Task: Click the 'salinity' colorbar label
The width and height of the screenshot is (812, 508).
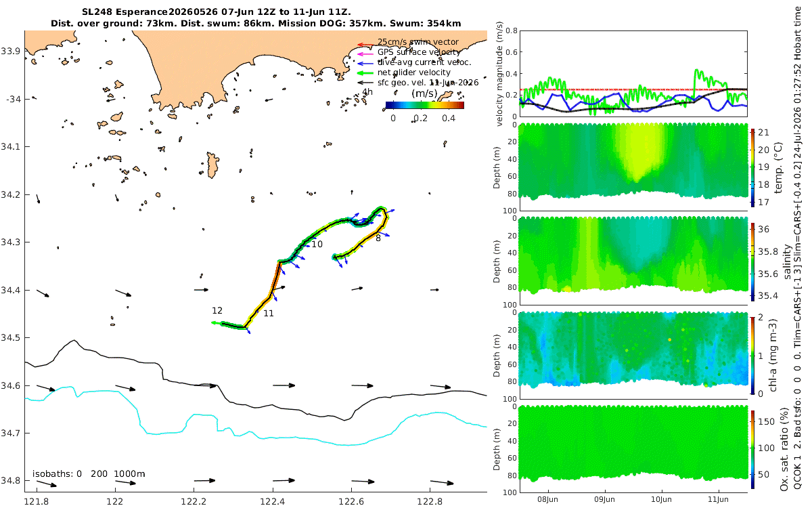Action: 787,260
